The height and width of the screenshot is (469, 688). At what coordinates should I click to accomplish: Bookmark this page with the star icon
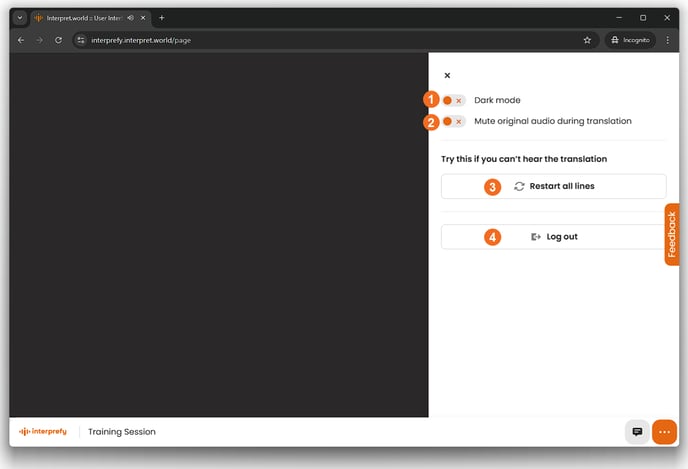pyautogui.click(x=587, y=40)
